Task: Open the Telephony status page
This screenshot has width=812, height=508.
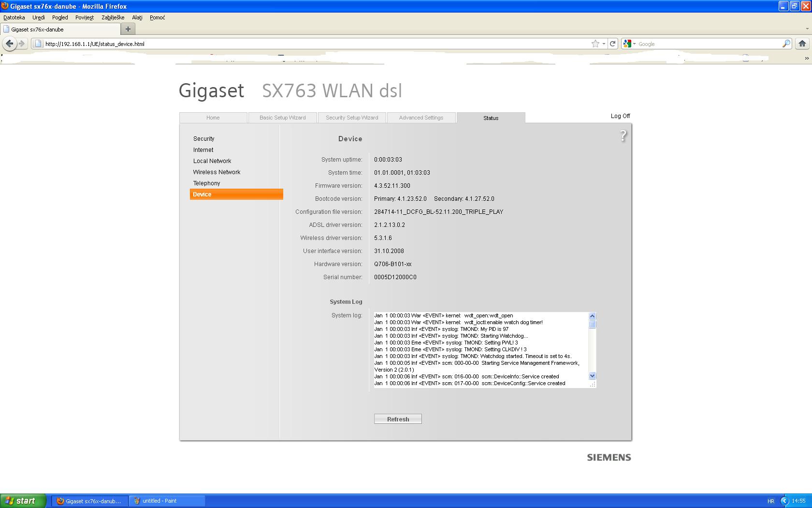Action: (206, 183)
